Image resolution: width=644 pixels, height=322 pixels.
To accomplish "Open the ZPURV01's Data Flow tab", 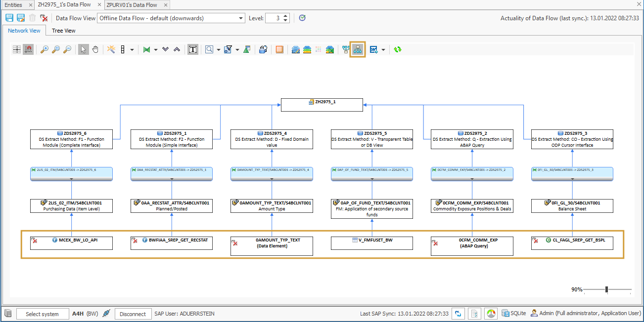I will 132,5.
